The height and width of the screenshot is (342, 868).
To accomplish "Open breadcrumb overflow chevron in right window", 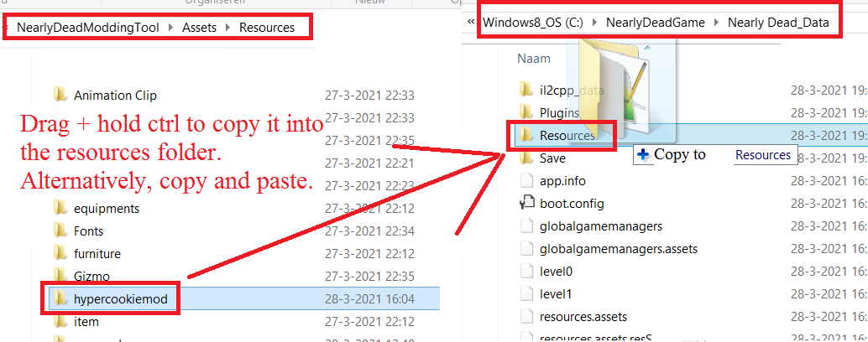I will click(x=471, y=22).
